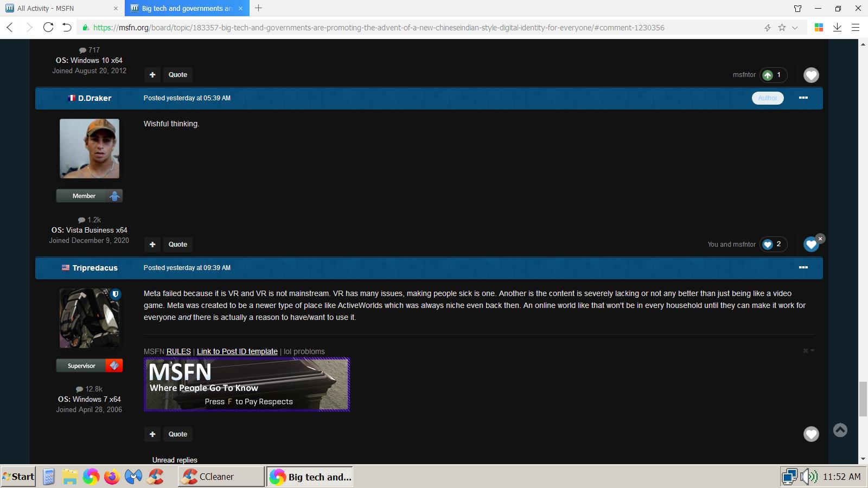
Task: Click the undo/restore closed tab arrow icon
Action: click(67, 28)
